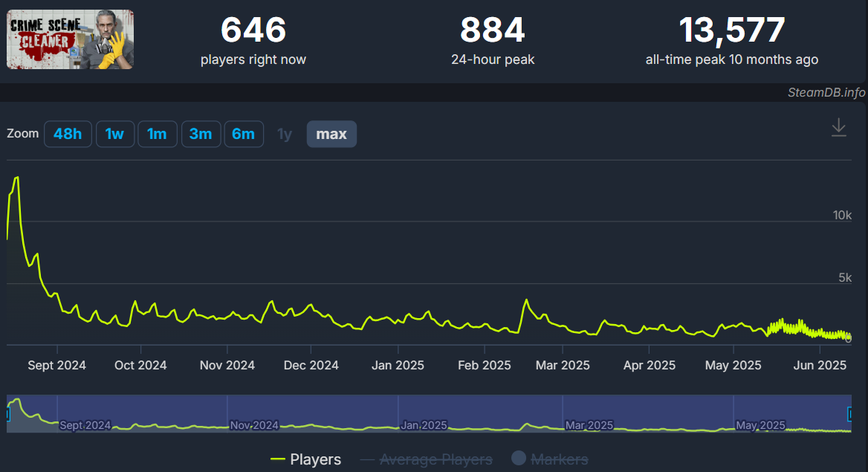Screen dimensions: 868x472
Task: Select the 1w zoom range
Action: point(114,134)
